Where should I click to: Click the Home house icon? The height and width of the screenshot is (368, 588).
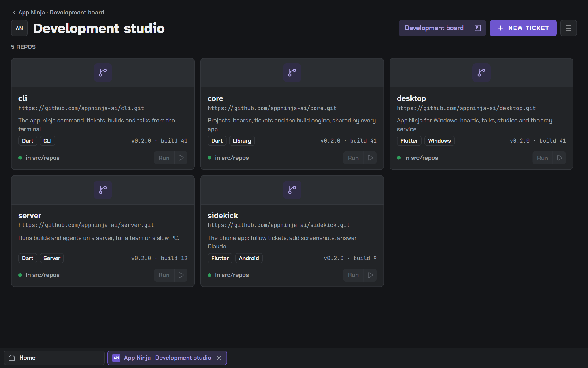tap(12, 358)
